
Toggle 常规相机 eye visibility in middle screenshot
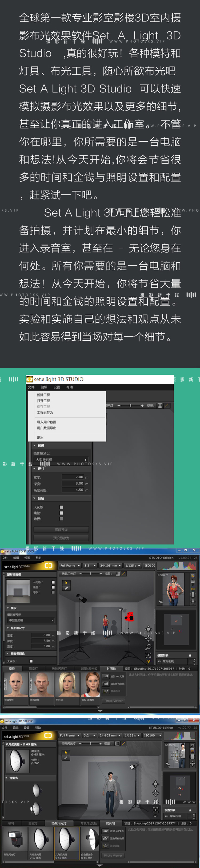159,661
